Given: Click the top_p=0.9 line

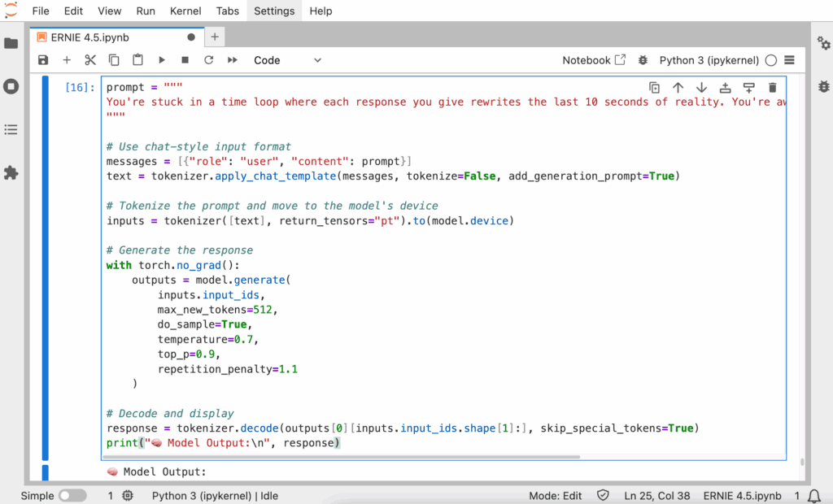Looking at the screenshot, I should click(x=189, y=354).
